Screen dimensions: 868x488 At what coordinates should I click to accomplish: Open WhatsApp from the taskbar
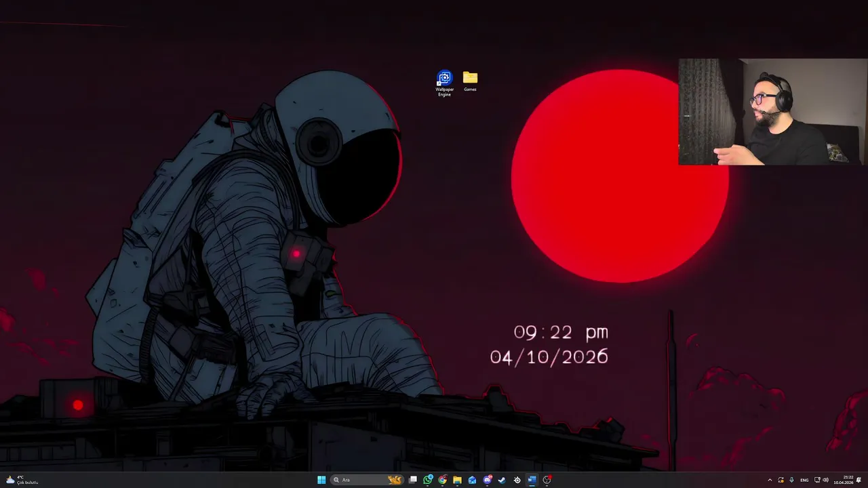coord(428,480)
